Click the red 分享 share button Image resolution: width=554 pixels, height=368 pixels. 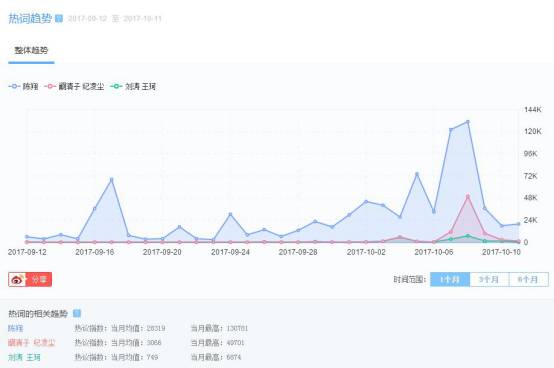30,279
